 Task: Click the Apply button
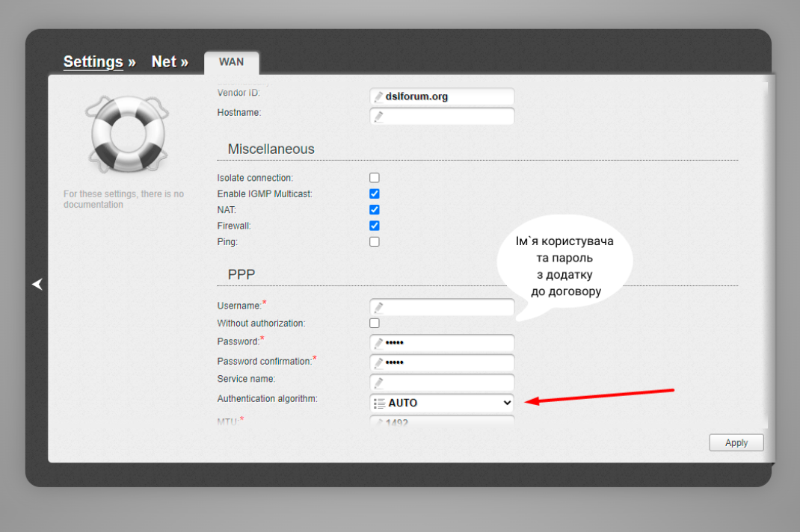(x=736, y=442)
